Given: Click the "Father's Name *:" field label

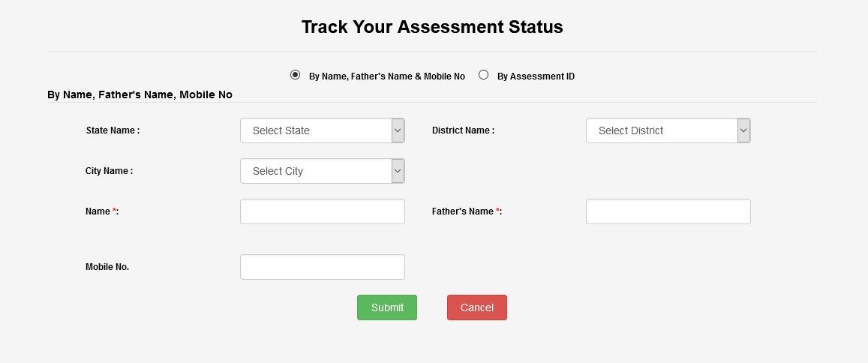Looking at the screenshot, I should click(x=467, y=211).
